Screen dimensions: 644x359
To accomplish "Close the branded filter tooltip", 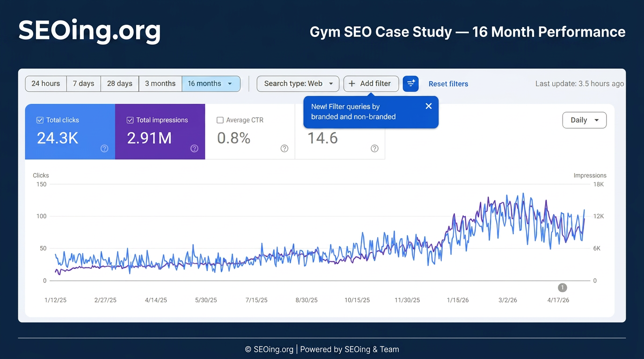I will click(428, 106).
